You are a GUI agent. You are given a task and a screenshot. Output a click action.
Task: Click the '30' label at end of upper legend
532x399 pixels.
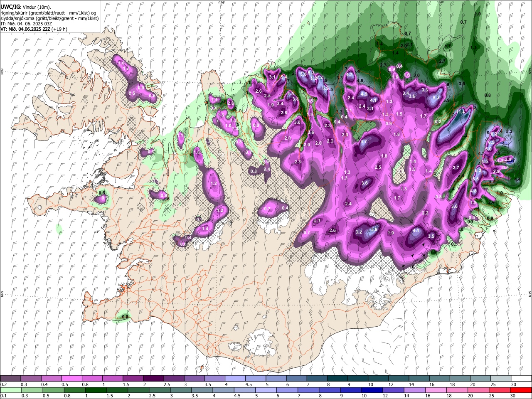pyautogui.click(x=514, y=384)
